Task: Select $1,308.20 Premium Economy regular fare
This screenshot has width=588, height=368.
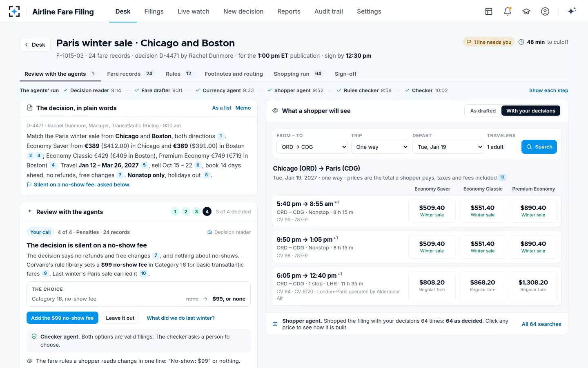Action: coord(533,285)
